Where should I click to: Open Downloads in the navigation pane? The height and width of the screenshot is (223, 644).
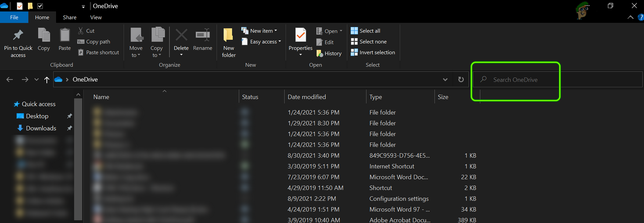click(37, 128)
